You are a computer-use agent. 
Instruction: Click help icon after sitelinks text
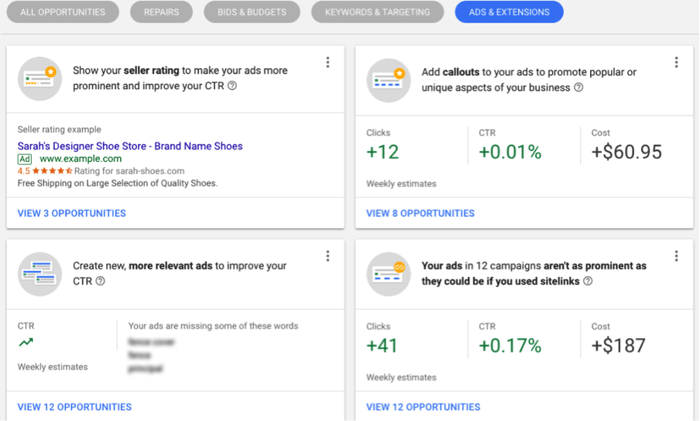(x=587, y=281)
